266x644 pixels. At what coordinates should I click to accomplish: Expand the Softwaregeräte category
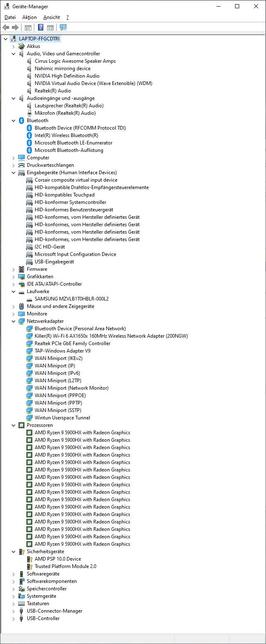click(13, 574)
